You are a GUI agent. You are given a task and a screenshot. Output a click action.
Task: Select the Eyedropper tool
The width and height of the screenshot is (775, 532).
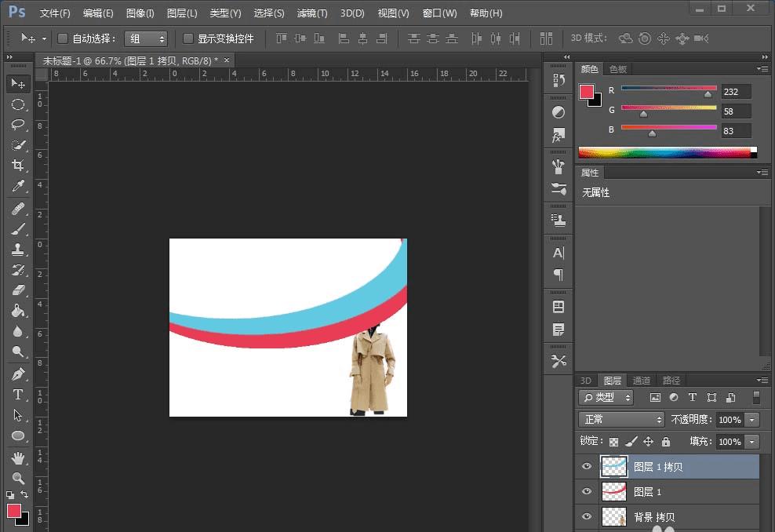18,186
